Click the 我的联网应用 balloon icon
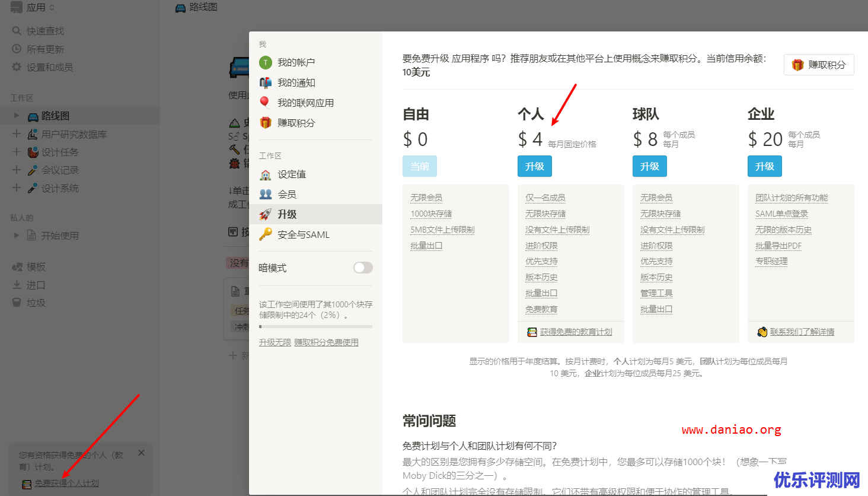 tap(265, 103)
